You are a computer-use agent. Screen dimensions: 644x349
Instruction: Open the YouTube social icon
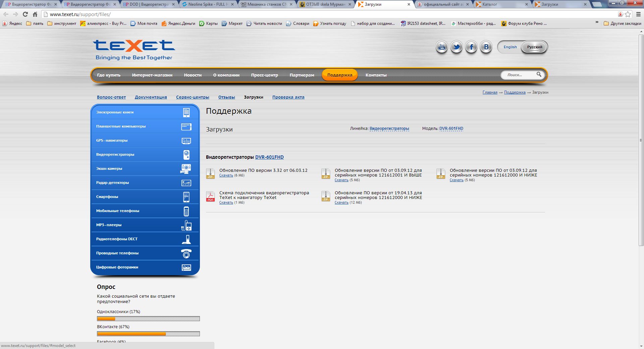pos(442,47)
